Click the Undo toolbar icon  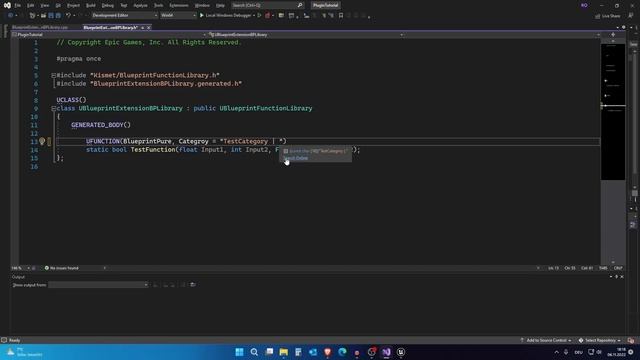pyautogui.click(x=68, y=16)
